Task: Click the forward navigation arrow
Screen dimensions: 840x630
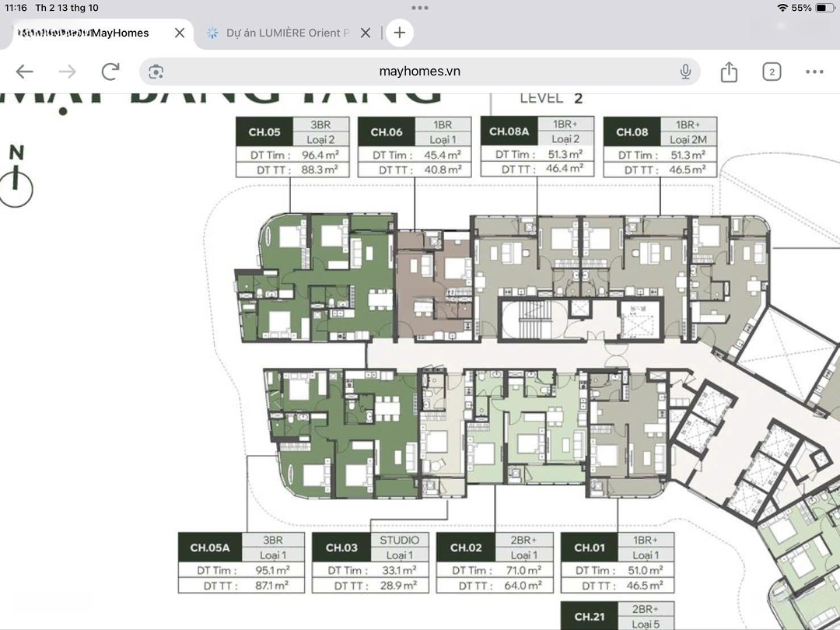Action: (68, 72)
